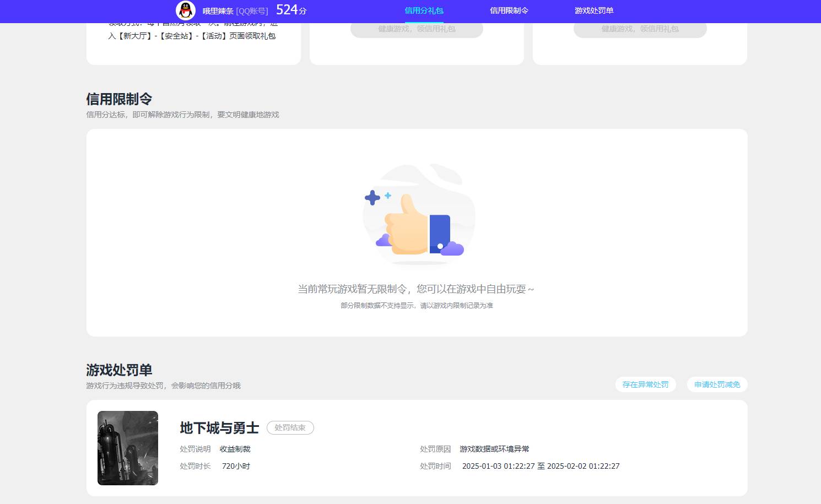Viewport: 821px width, 504px height.
Task: Click 申请处罚减免 to apply for penalty reduction
Action: tap(717, 384)
